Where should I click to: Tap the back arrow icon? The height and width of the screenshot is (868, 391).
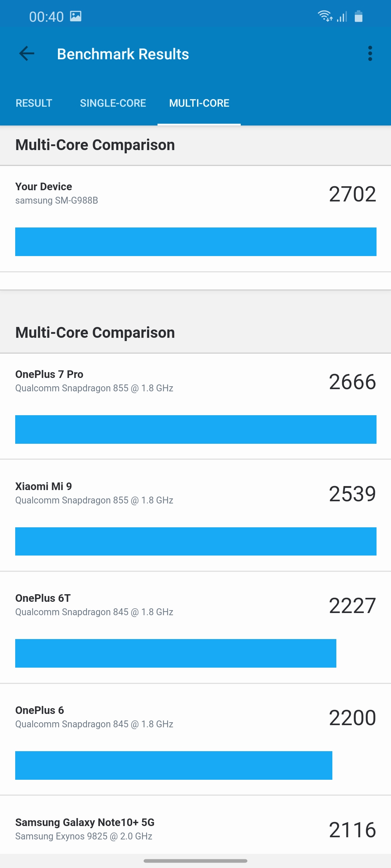(26, 54)
